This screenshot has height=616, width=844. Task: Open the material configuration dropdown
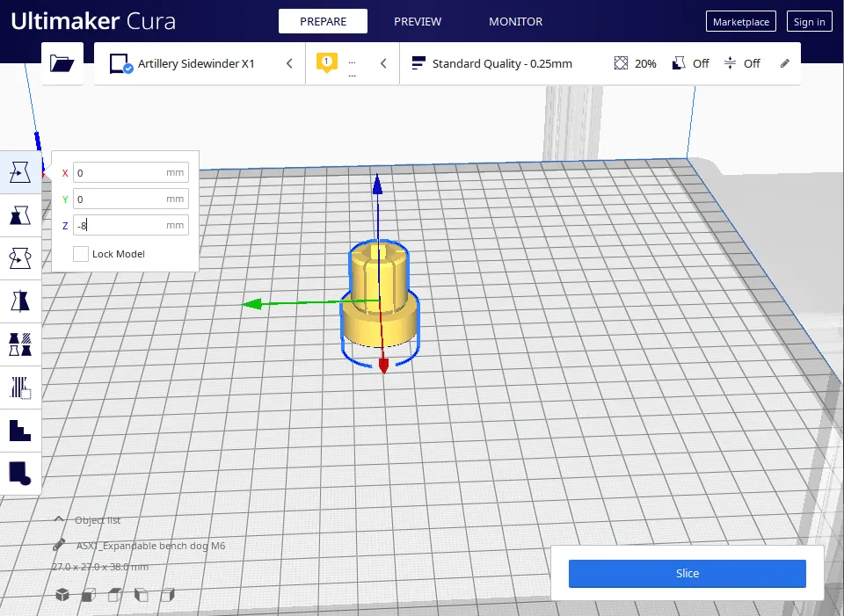coord(352,64)
